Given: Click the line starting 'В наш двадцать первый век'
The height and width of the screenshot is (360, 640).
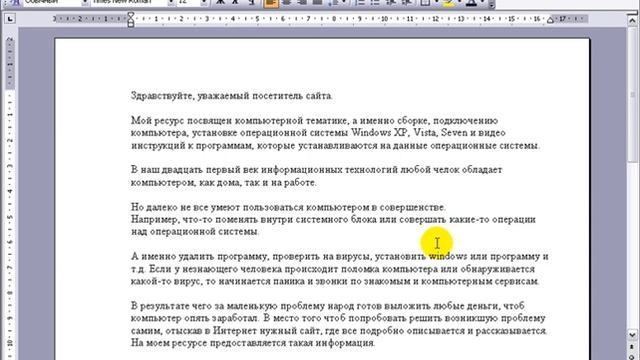Looking at the screenshot, I should tap(316, 170).
